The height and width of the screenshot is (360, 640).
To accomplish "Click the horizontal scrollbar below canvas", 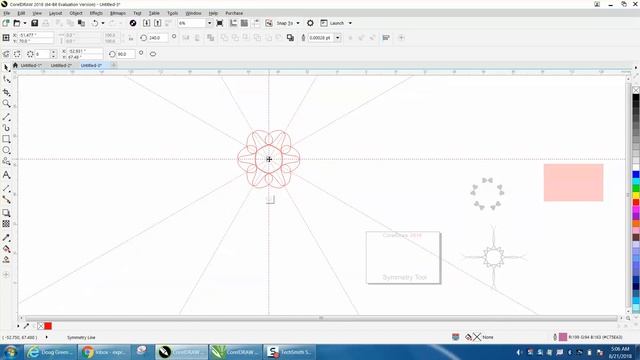I will [321, 318].
